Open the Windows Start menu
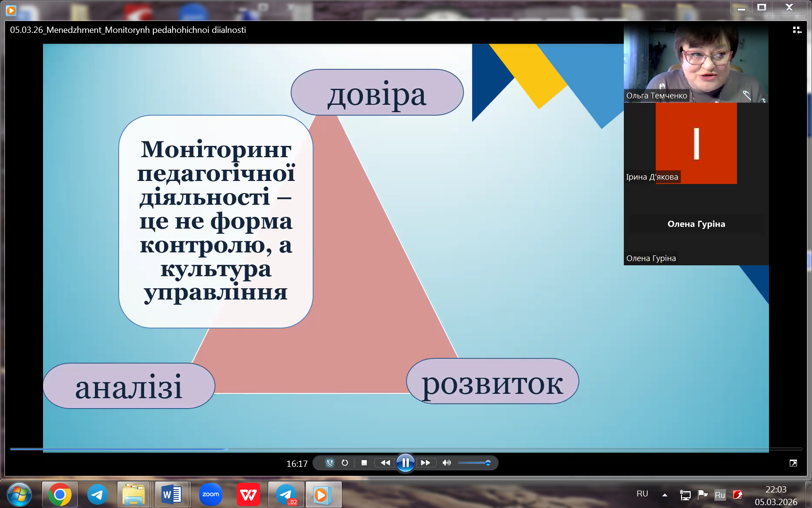 (19, 494)
